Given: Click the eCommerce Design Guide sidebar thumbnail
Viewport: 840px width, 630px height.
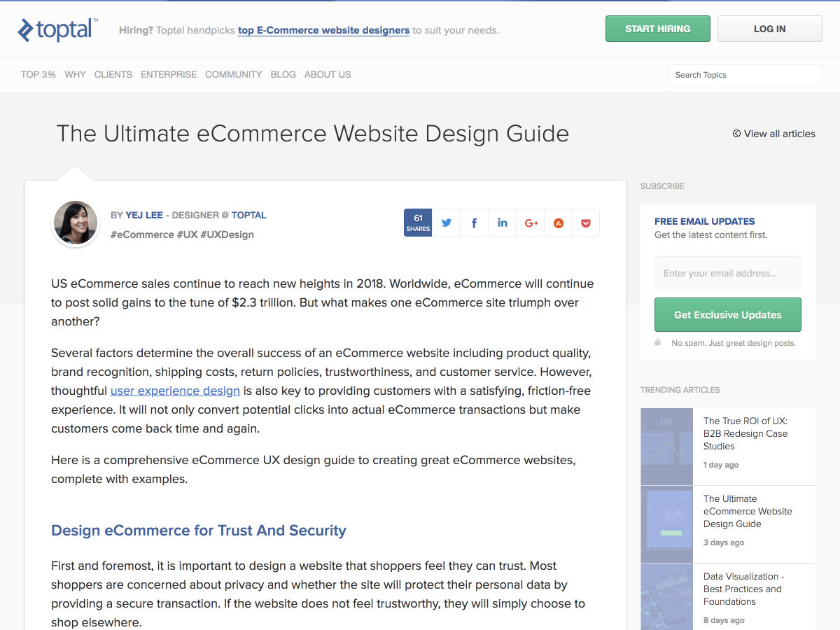Looking at the screenshot, I should coord(666,524).
